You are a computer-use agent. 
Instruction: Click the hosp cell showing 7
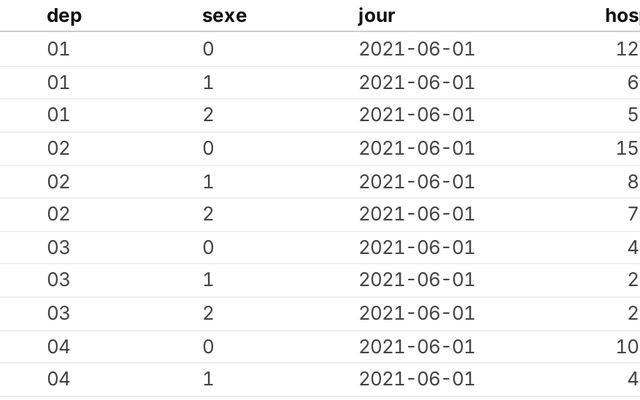tap(632, 214)
